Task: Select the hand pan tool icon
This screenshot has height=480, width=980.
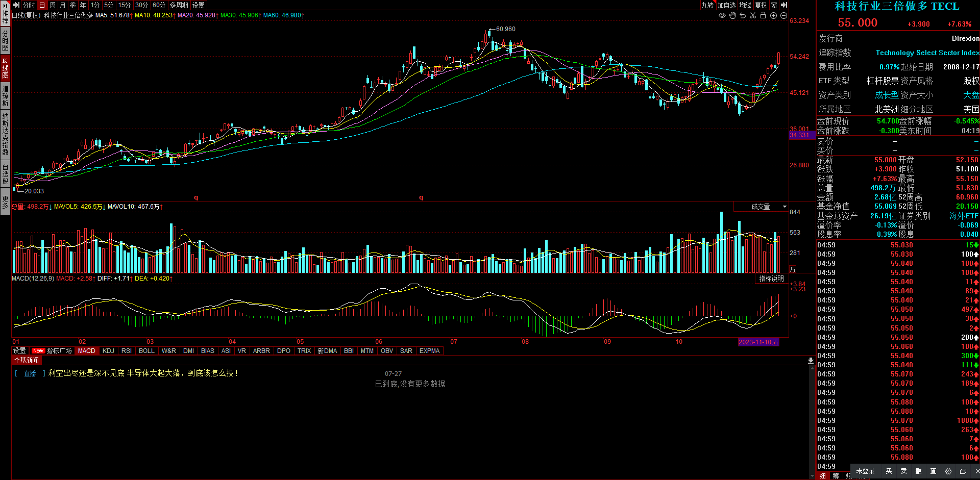Action: point(732,16)
